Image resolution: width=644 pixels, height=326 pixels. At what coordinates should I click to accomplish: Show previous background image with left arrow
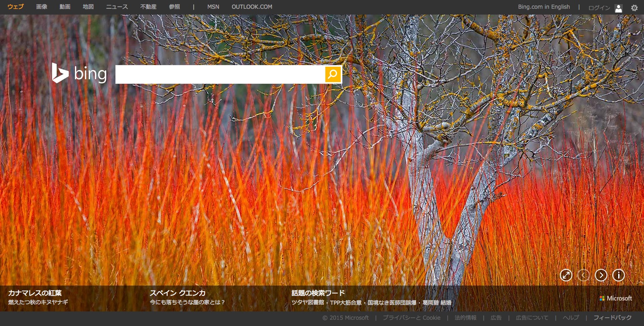click(x=583, y=275)
